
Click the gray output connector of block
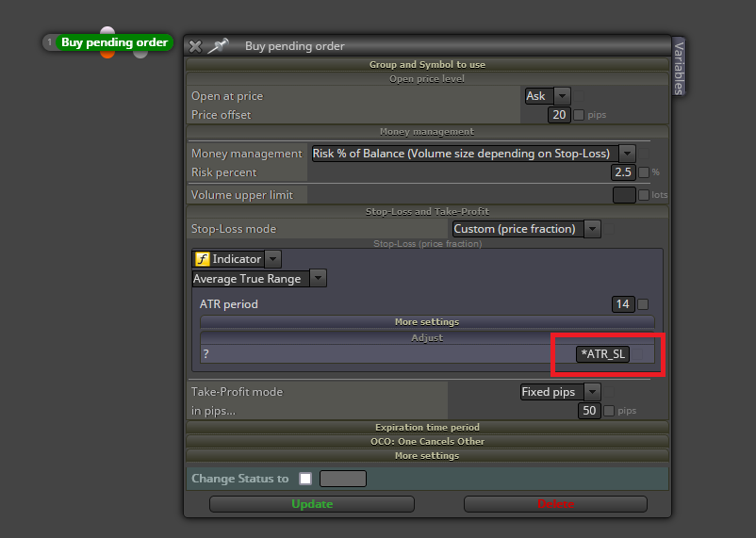140,54
